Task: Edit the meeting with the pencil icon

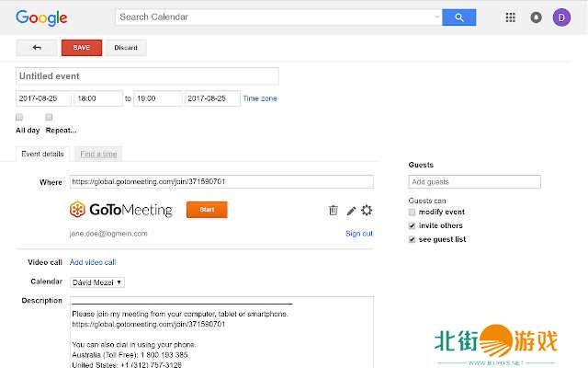Action: 351,210
